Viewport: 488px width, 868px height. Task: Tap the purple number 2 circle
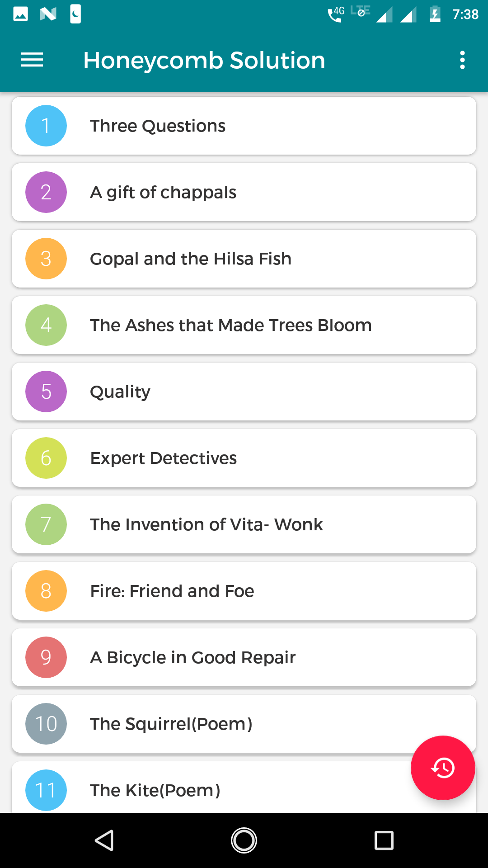click(46, 192)
